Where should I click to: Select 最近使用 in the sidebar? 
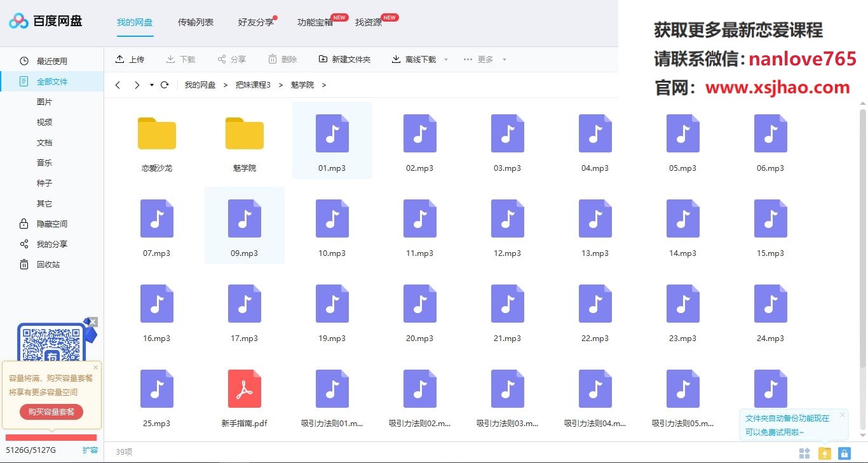(52, 61)
